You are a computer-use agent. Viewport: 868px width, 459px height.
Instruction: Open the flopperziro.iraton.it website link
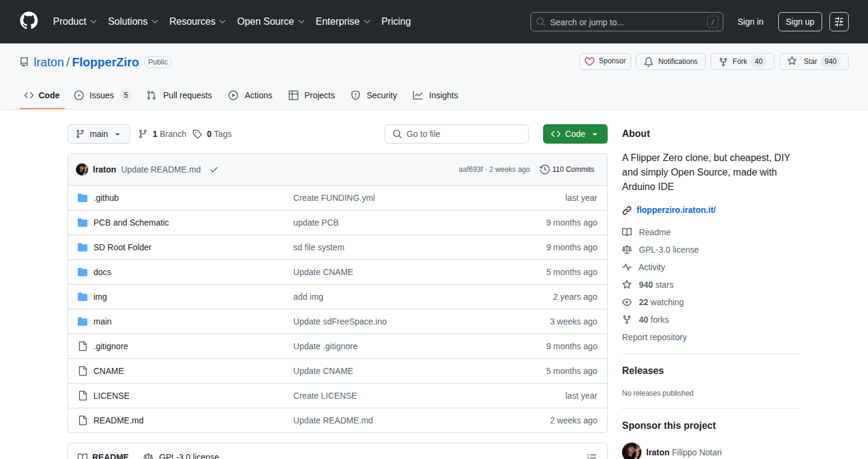(676, 211)
